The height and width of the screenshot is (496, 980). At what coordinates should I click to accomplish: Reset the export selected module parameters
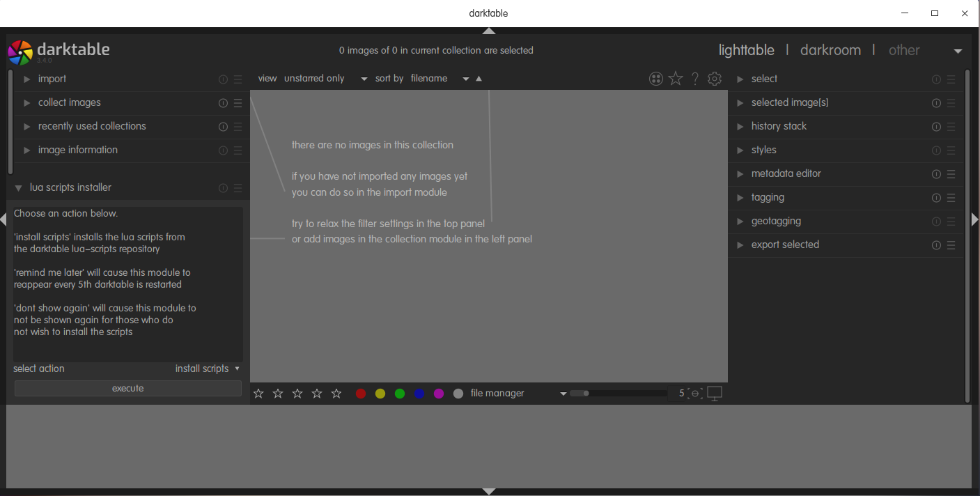(936, 245)
